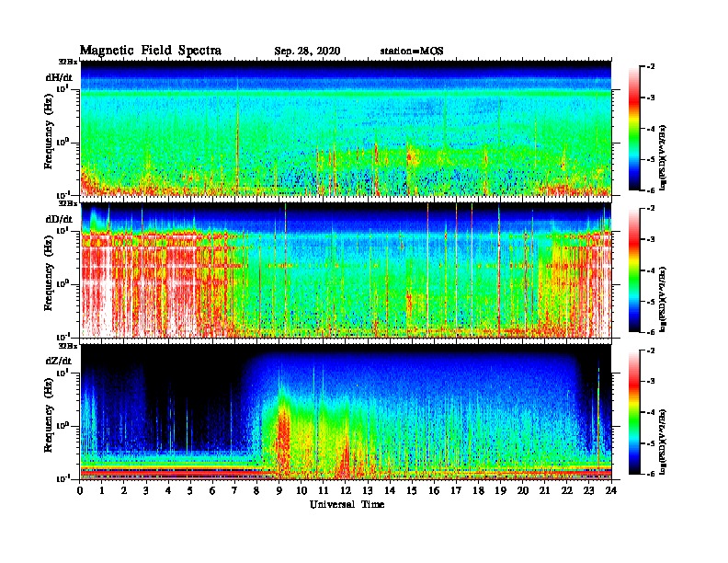The image size is (728, 563).
Task: Click the color bar beside the dZ/dt panel
Action: click(633, 412)
